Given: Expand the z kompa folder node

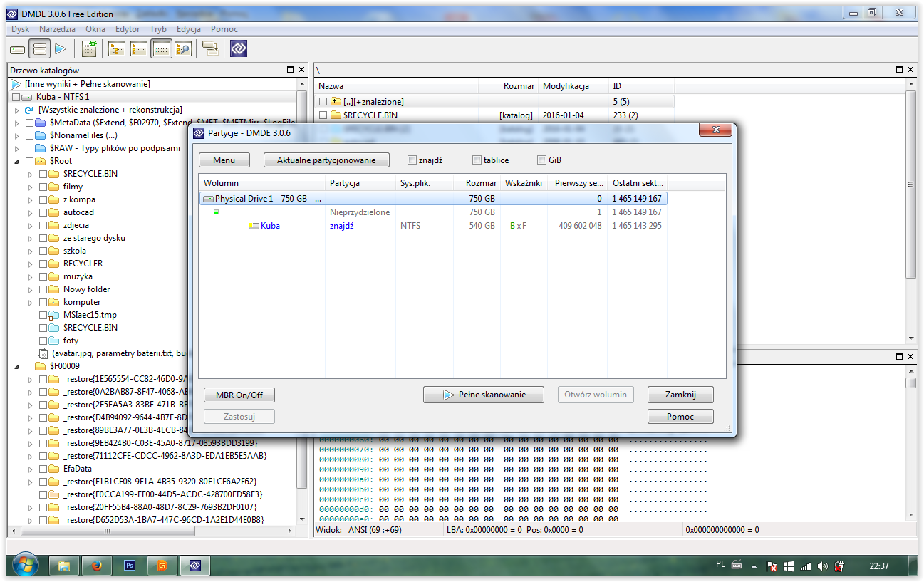Looking at the screenshot, I should tap(30, 199).
